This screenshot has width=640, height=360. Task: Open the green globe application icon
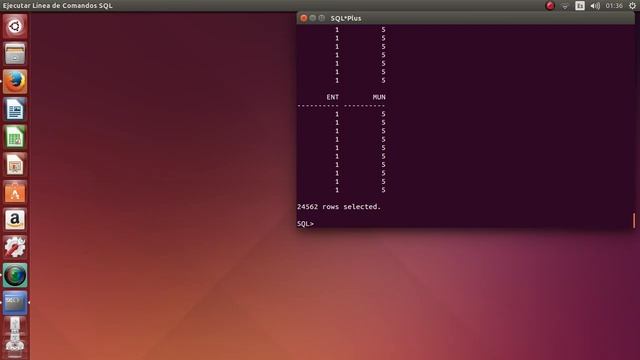tap(15, 275)
